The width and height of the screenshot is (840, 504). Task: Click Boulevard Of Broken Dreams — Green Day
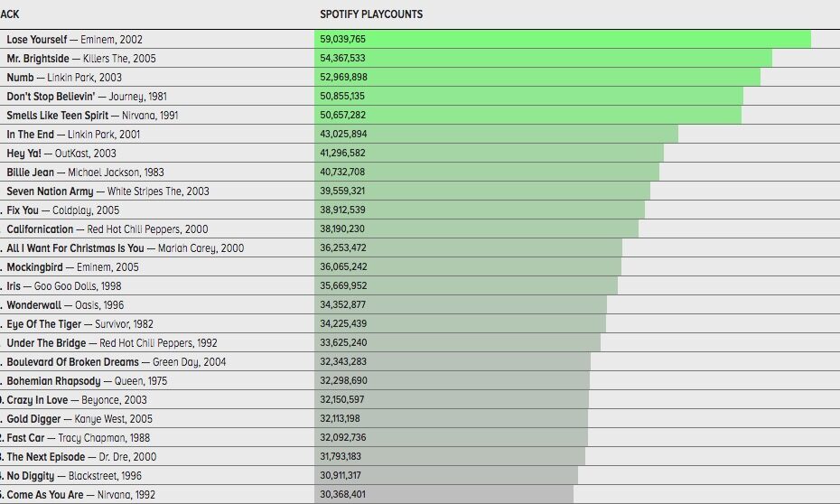tap(117, 362)
